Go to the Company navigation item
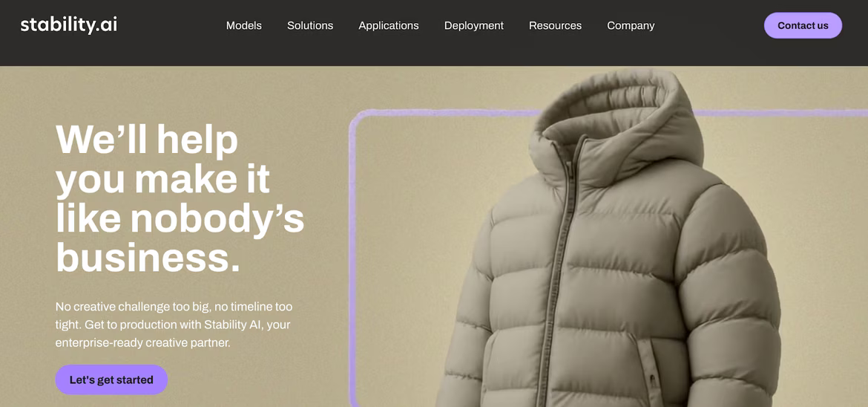Image resolution: width=868 pixels, height=407 pixels. click(x=631, y=25)
